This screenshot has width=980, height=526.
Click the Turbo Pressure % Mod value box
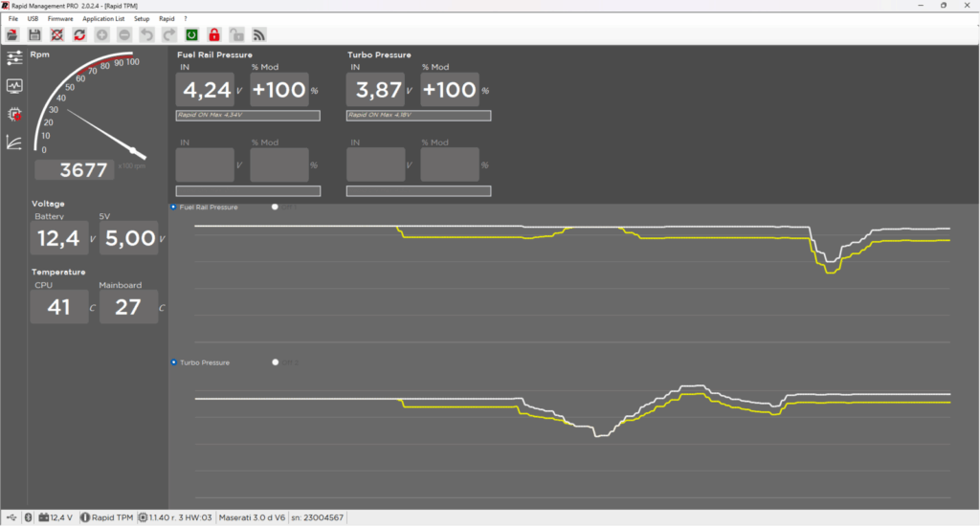tap(449, 90)
